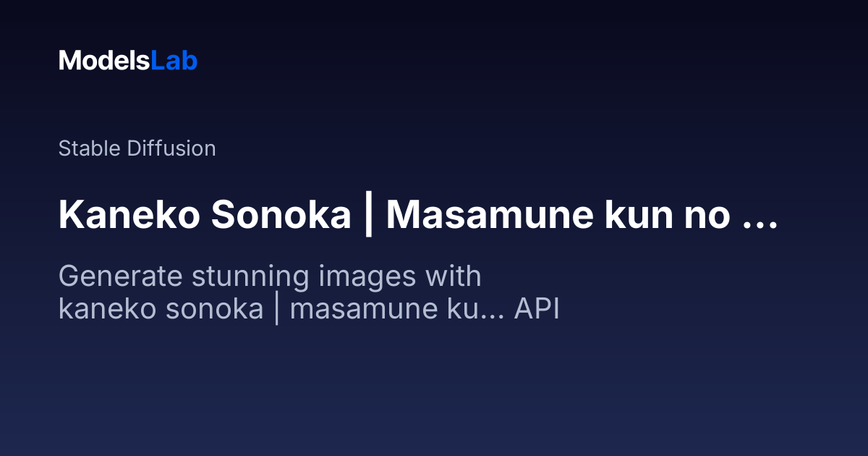Click the word "Diffusion" above the title

click(171, 148)
